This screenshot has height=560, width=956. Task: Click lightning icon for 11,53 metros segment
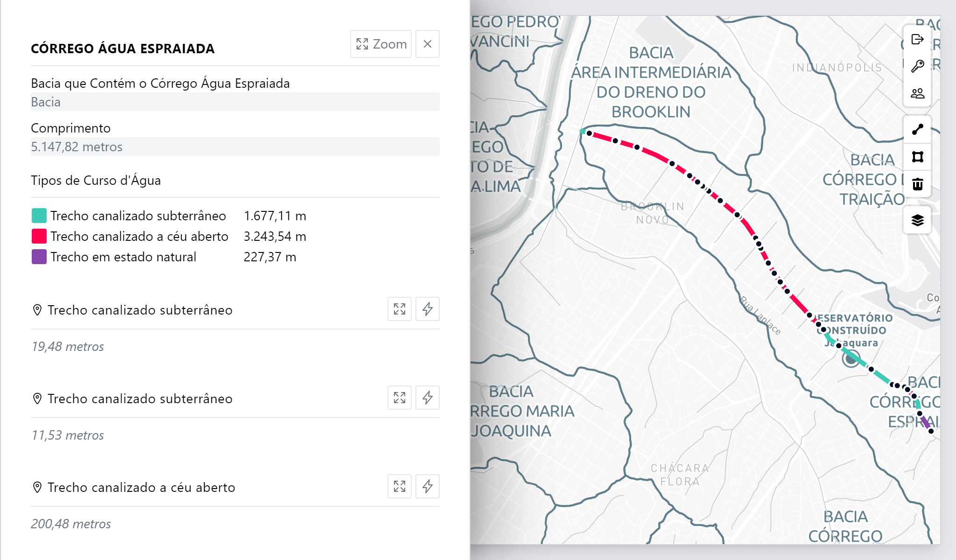tap(428, 398)
